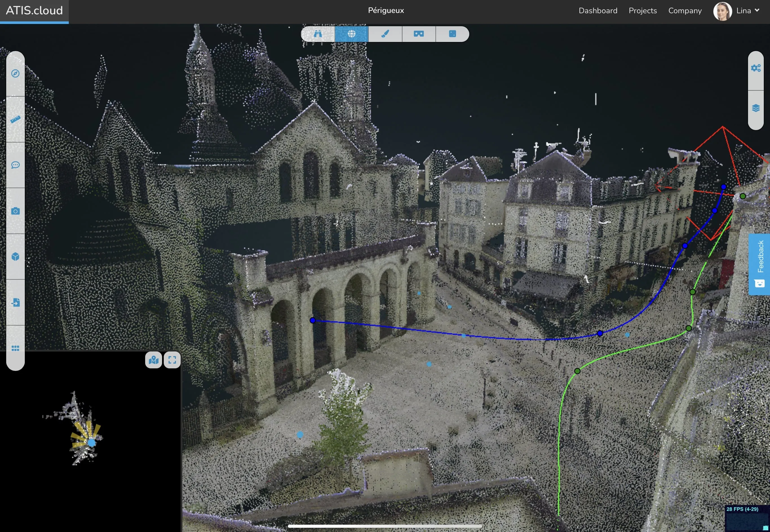The image size is (770, 532).
Task: Navigate to the Dashboard menu
Action: [x=598, y=10]
